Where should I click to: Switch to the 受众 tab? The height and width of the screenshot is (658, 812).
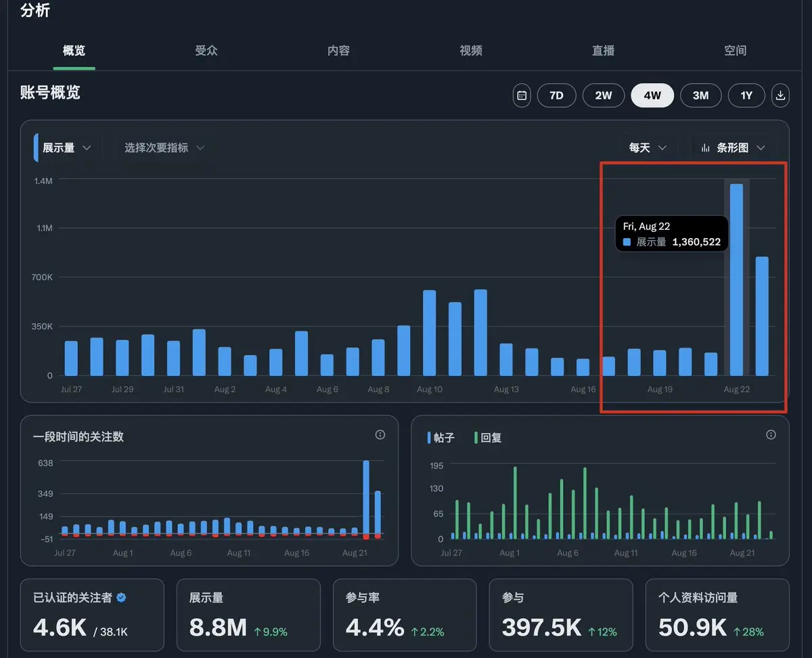point(206,51)
